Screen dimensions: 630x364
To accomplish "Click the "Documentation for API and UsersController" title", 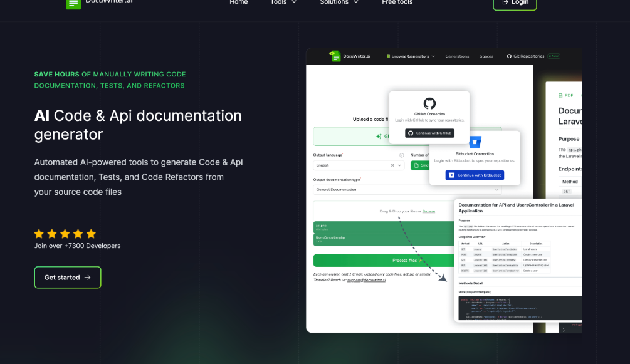I will click(x=517, y=208).
